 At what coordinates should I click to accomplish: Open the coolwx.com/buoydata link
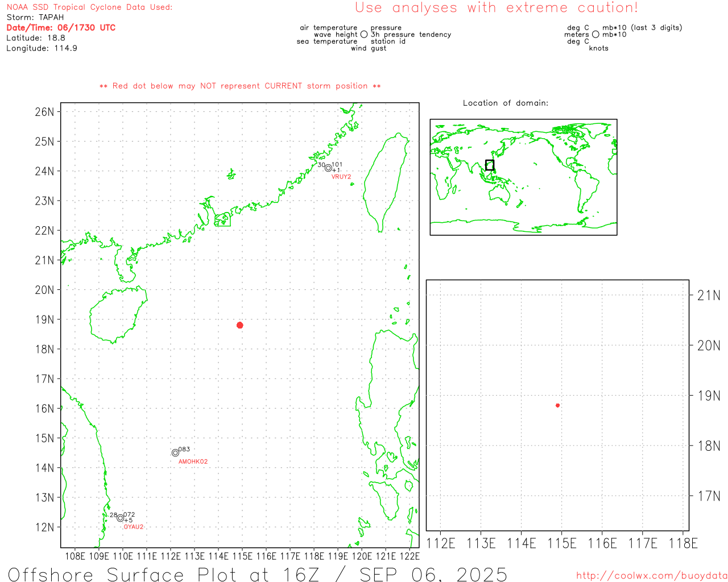tap(652, 576)
